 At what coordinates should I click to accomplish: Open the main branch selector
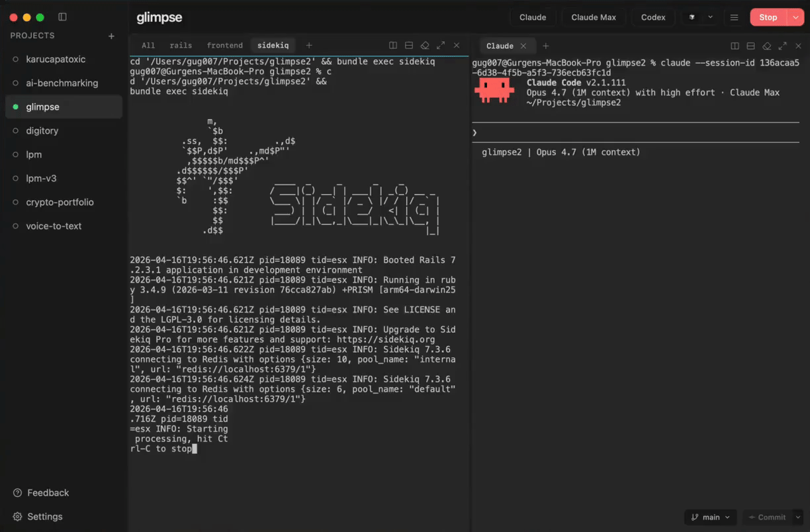pos(711,517)
